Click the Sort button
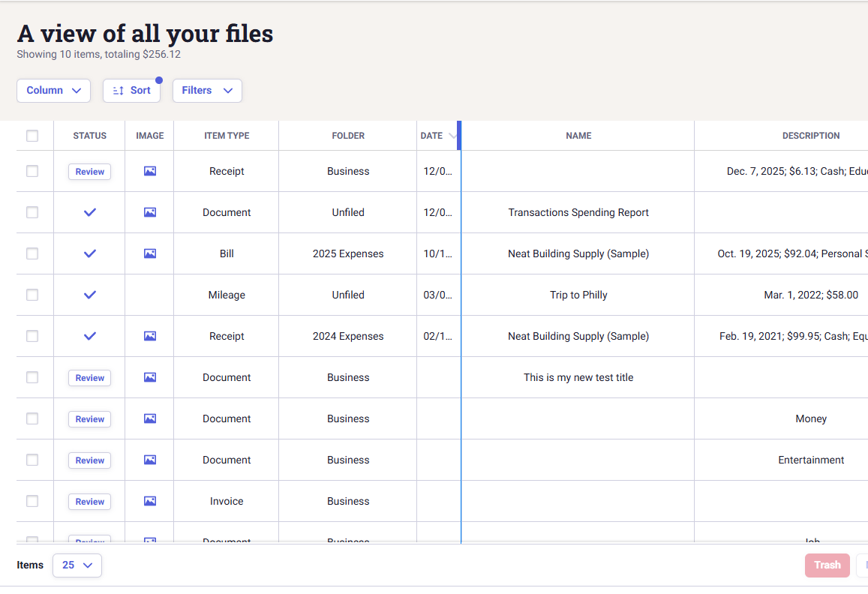 [x=131, y=91]
